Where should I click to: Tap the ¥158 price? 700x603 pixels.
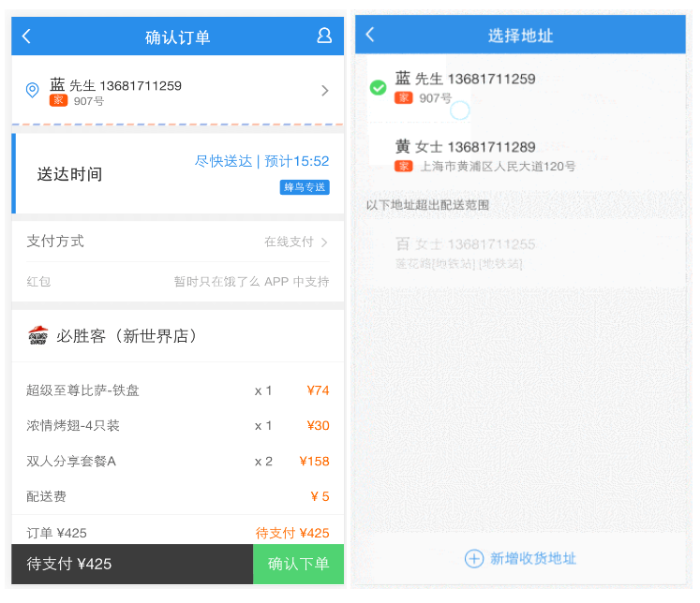pos(314,462)
